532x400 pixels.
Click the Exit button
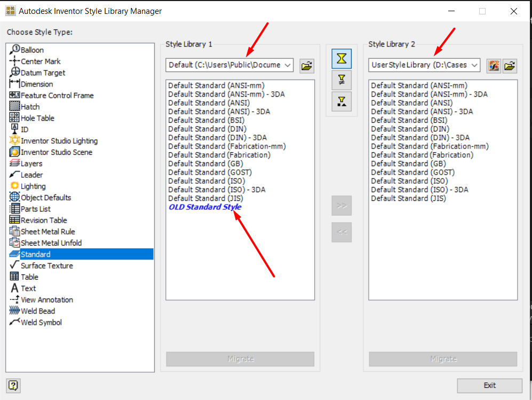(x=489, y=386)
